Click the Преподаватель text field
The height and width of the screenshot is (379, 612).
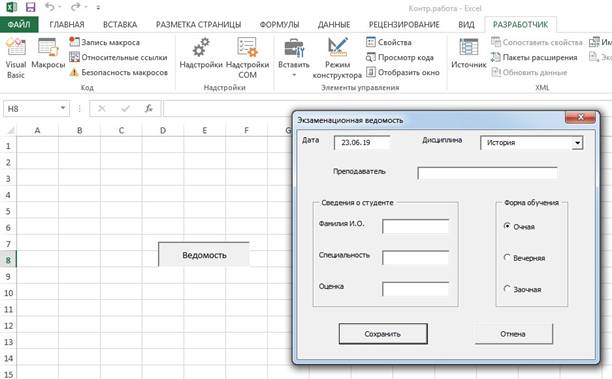tap(487, 173)
